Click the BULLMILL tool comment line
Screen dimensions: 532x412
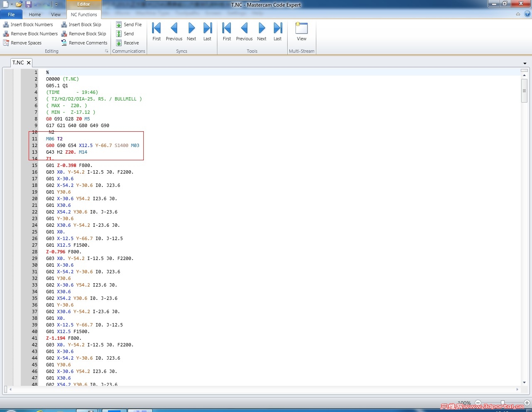[x=94, y=99]
